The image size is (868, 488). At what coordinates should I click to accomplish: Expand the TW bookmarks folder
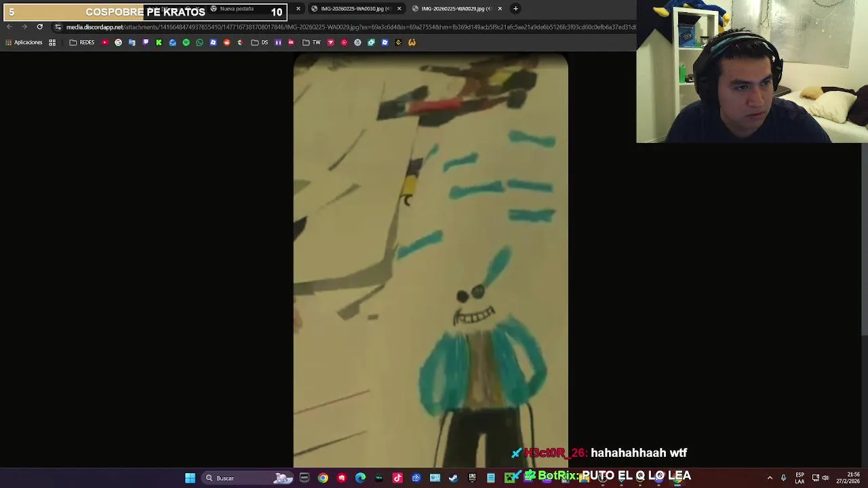(312, 42)
